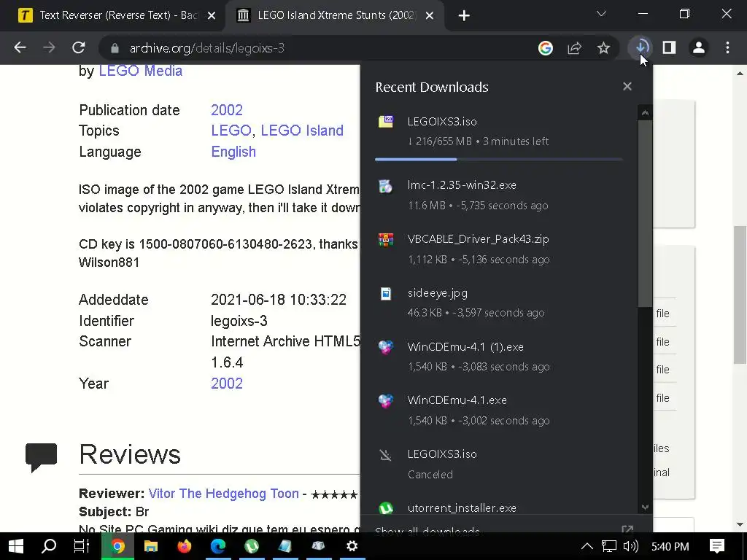The width and height of the screenshot is (747, 560).
Task: Click the forward navigation arrow
Action: 49,47
